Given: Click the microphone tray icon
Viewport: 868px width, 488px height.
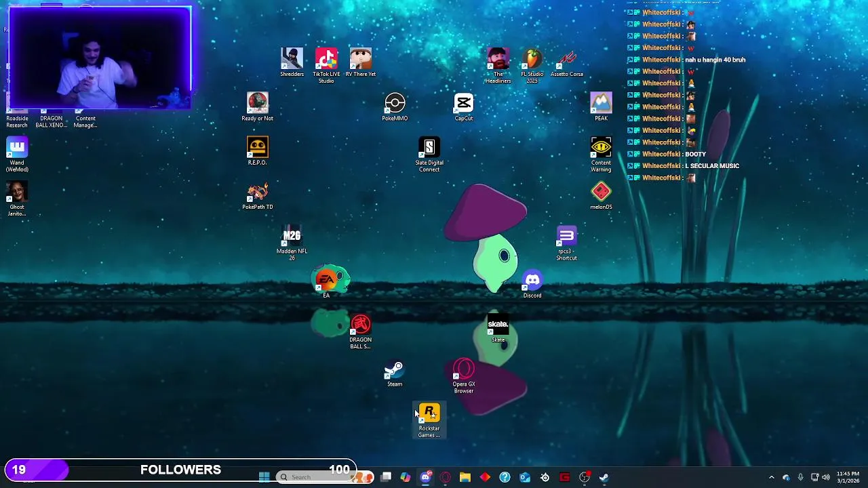Looking at the screenshot, I should pyautogui.click(x=800, y=477).
